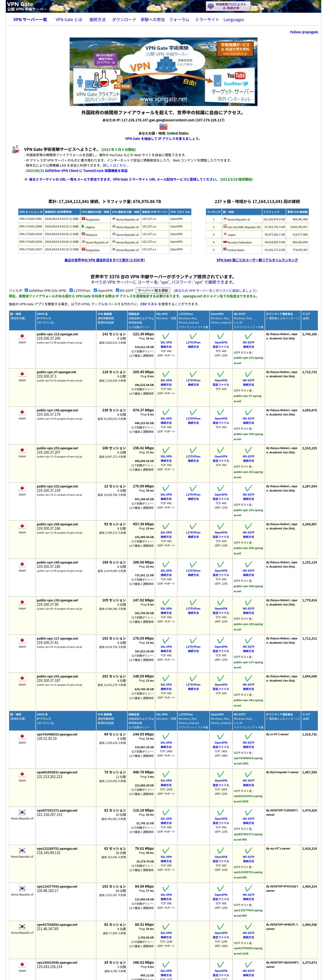This screenshot has width=327, height=980.
Task: Open L2TP/IPsec 接続方法 link for public-vpn-198
Action: coord(193,420)
